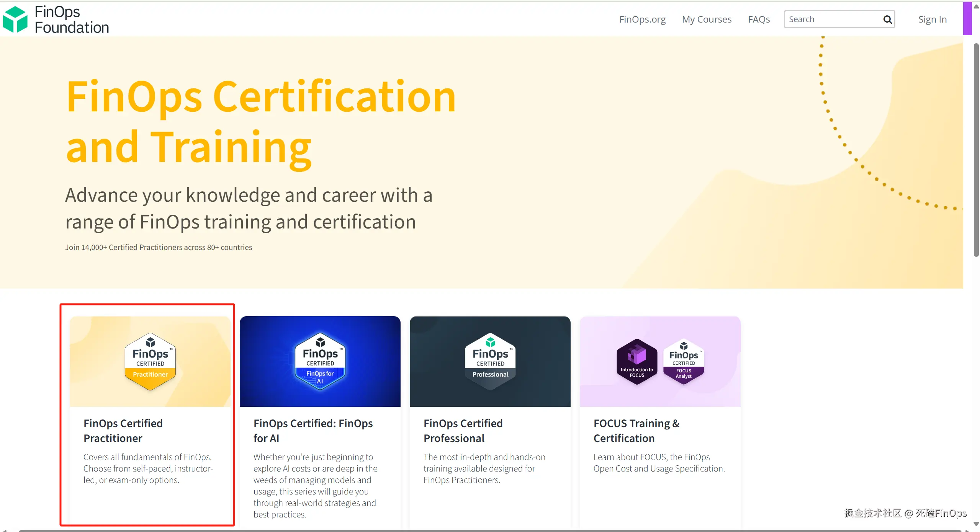This screenshot has height=532, width=980.
Task: Click the search magnifier icon
Action: pyautogui.click(x=887, y=20)
